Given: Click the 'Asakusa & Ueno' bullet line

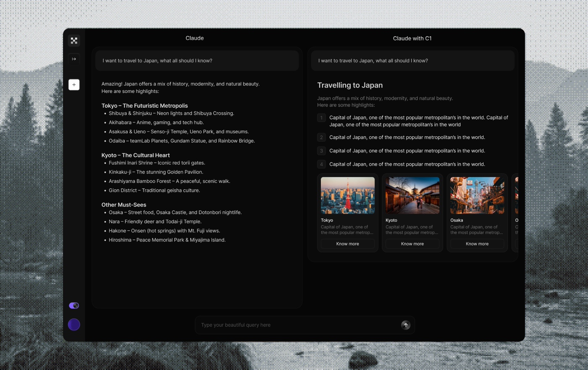Looking at the screenshot, I should 178,132.
